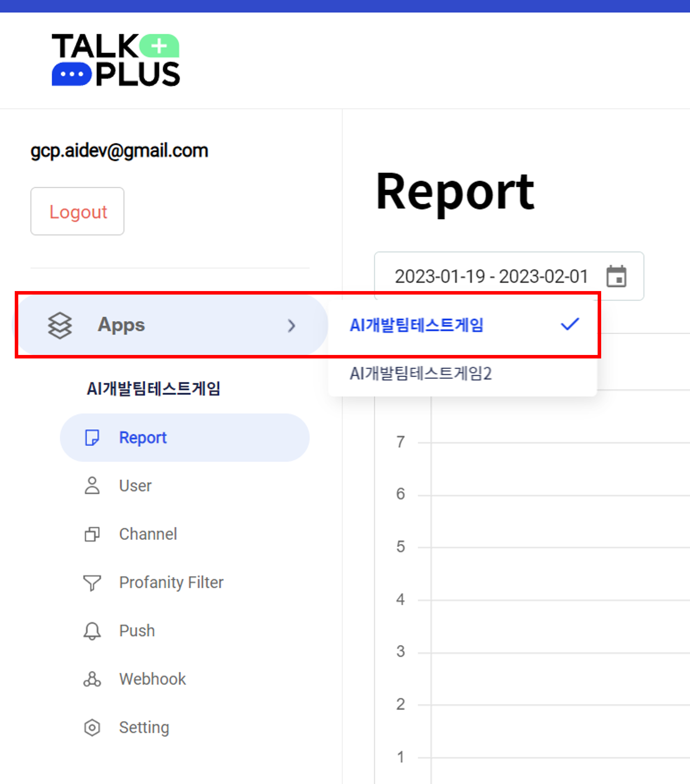This screenshot has width=690, height=784.
Task: Open the Setting menu item
Action: [x=185, y=727]
